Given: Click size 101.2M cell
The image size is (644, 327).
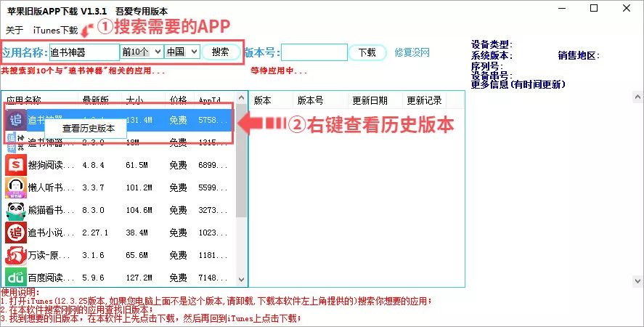Looking at the screenshot, I should click(139, 187).
